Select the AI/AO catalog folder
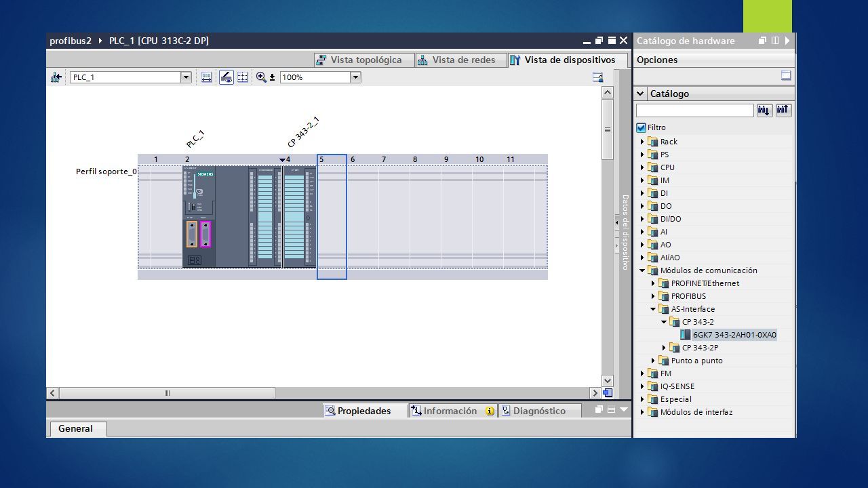The image size is (868, 488). click(x=670, y=258)
